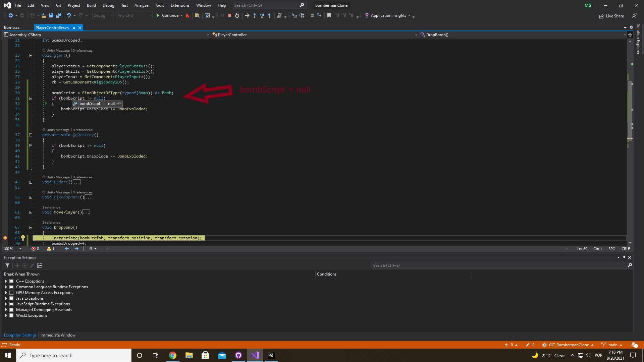Expand the collapsed MovePlayer() method

pos(31,213)
